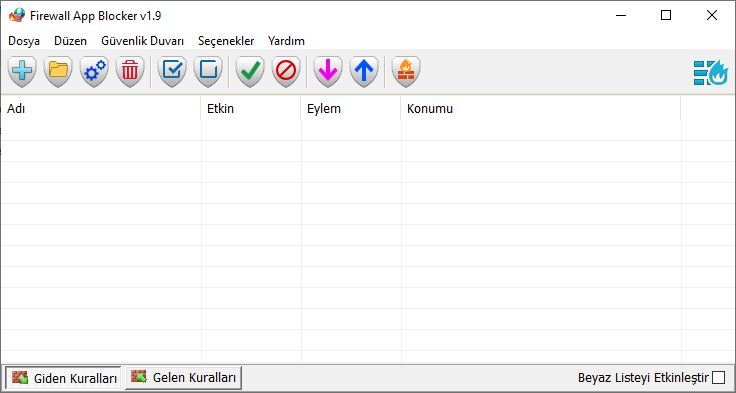Screen dimensions: 736x393
Task: Open Firewall Settings via the brick-wall flame icon
Action: click(x=406, y=71)
